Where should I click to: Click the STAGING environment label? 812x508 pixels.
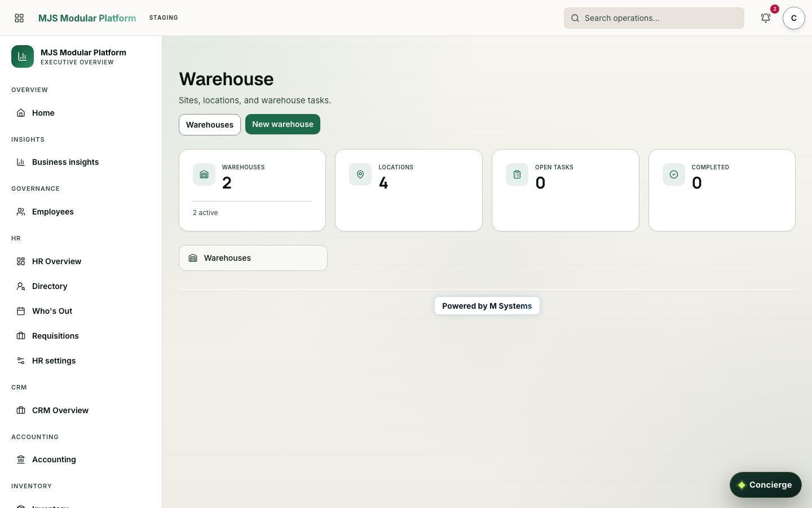click(x=164, y=18)
